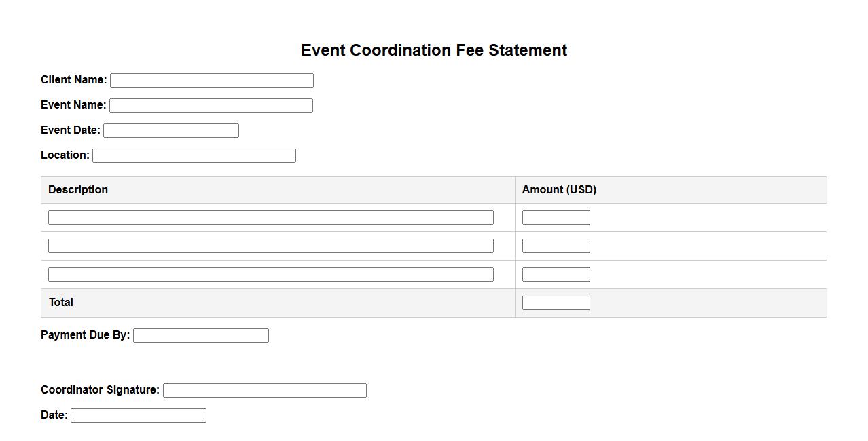Image resolution: width=868 pixels, height=441 pixels.
Task: Click the Coordinator Signature input field
Action: [x=264, y=391]
